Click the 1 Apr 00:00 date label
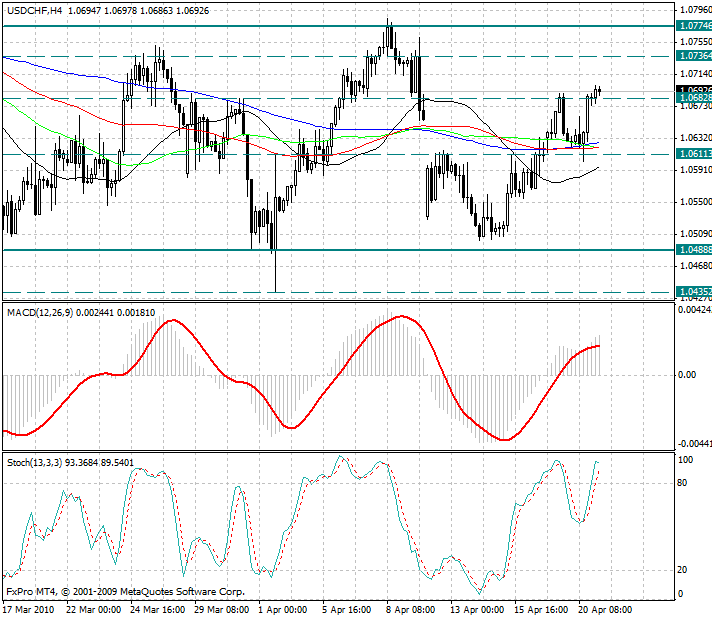The image size is (712, 617). coord(283,609)
